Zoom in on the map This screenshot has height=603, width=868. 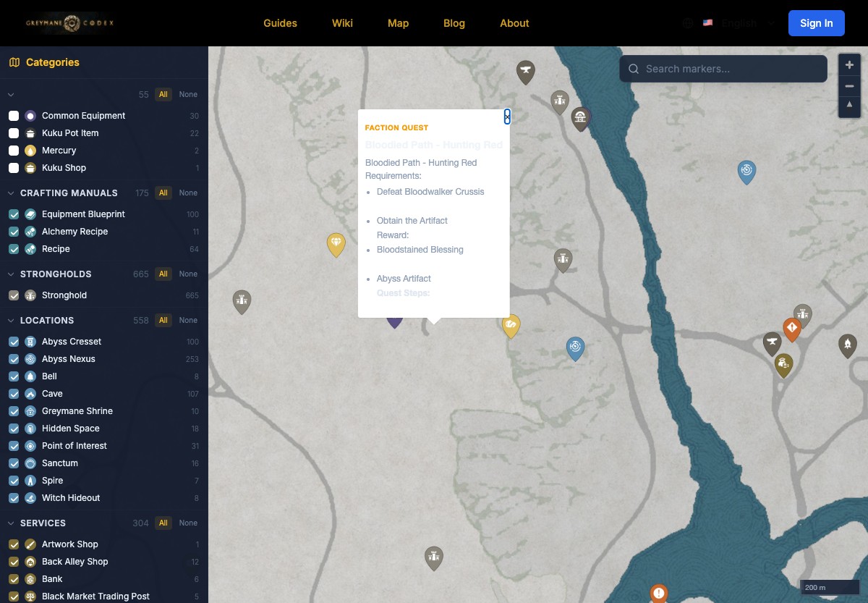click(x=849, y=65)
